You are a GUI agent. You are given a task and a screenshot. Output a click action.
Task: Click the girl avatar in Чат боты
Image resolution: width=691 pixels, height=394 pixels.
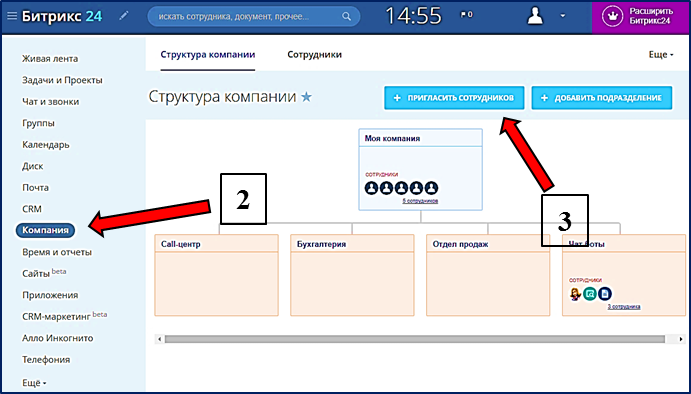pyautogui.click(x=575, y=294)
